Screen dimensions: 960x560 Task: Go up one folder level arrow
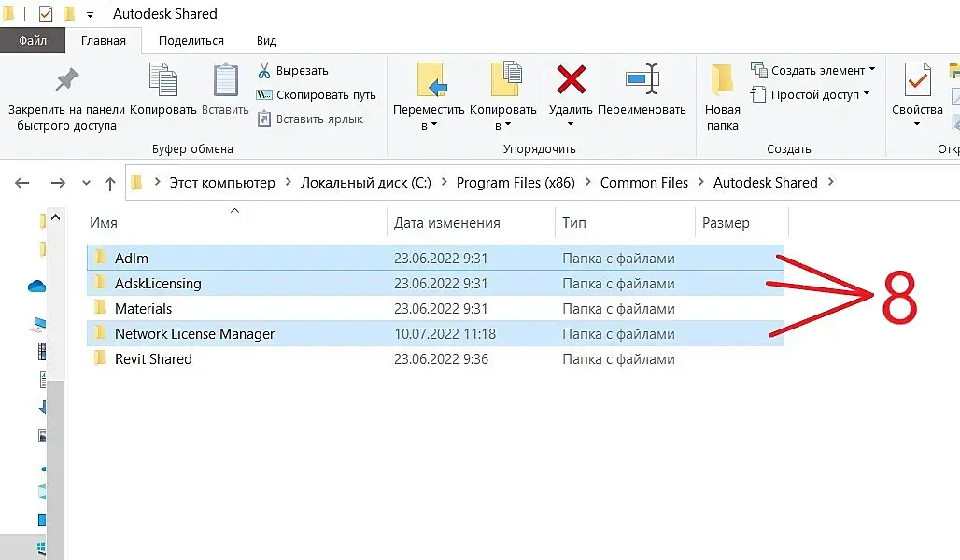[x=110, y=183]
